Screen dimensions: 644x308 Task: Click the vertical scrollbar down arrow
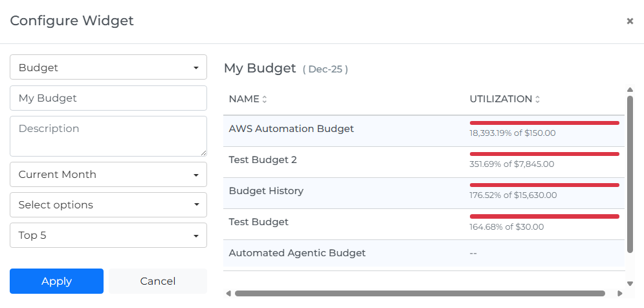pos(630,283)
